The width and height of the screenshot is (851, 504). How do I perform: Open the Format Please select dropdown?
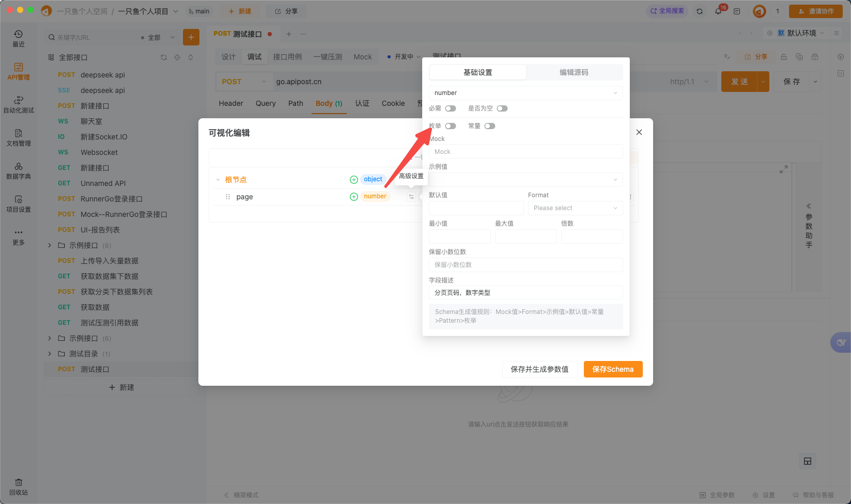pos(575,208)
